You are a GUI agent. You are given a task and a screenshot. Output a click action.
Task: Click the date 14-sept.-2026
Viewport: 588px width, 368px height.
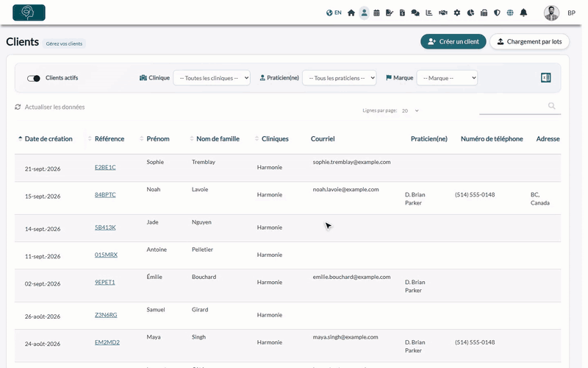click(43, 229)
